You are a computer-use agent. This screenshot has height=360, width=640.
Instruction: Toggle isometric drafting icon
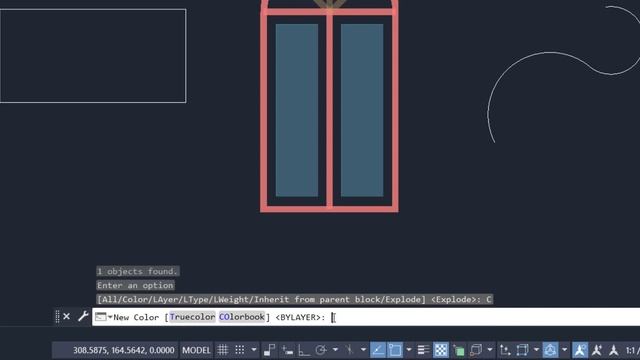(349, 350)
